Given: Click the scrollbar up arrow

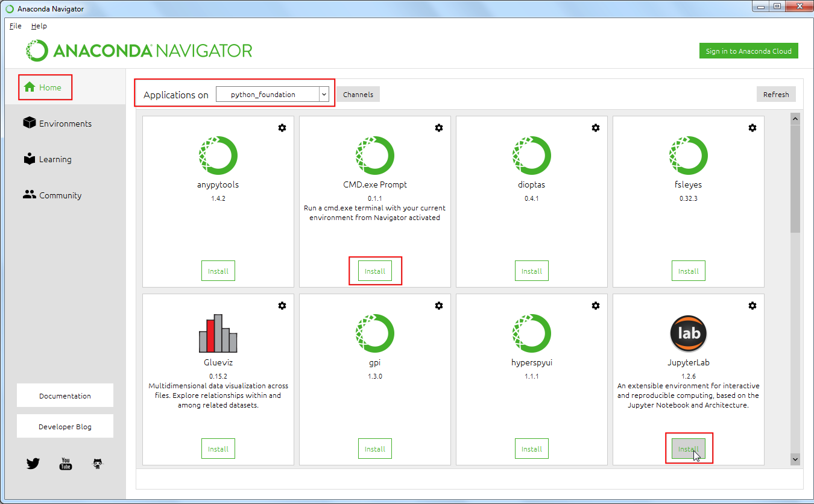Looking at the screenshot, I should (x=795, y=119).
